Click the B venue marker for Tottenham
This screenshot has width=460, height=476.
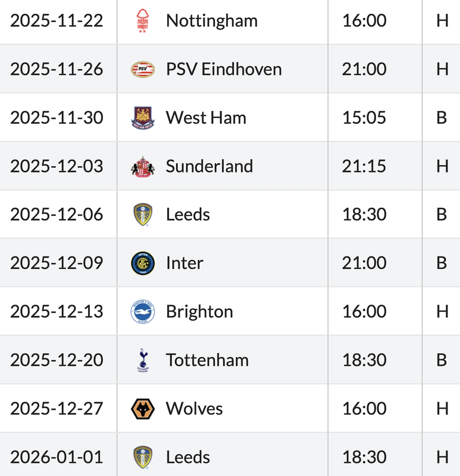(442, 360)
